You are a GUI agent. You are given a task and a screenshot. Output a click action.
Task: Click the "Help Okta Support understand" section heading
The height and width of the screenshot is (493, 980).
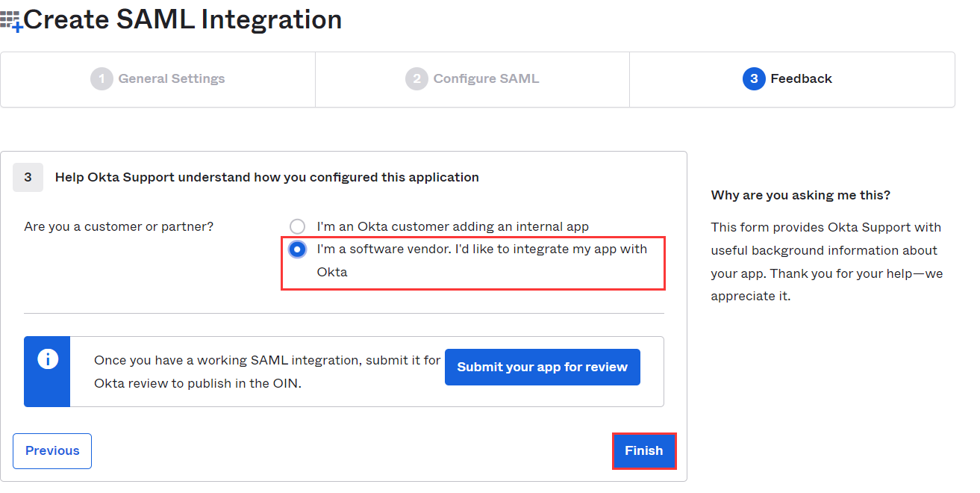click(266, 177)
